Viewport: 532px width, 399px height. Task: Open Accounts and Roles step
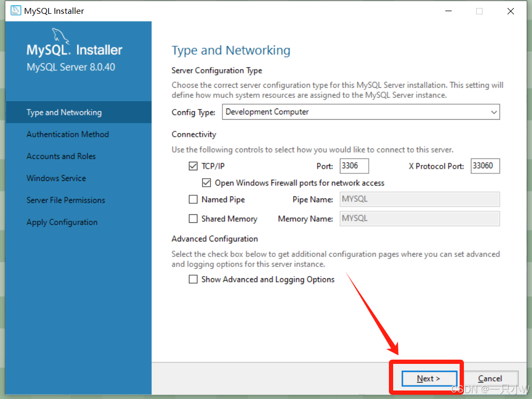click(x=61, y=156)
